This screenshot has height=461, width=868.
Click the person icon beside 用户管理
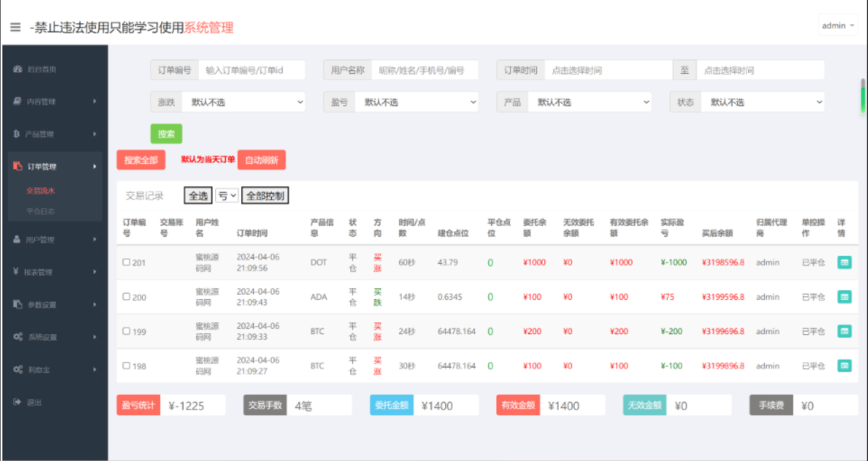pos(17,239)
